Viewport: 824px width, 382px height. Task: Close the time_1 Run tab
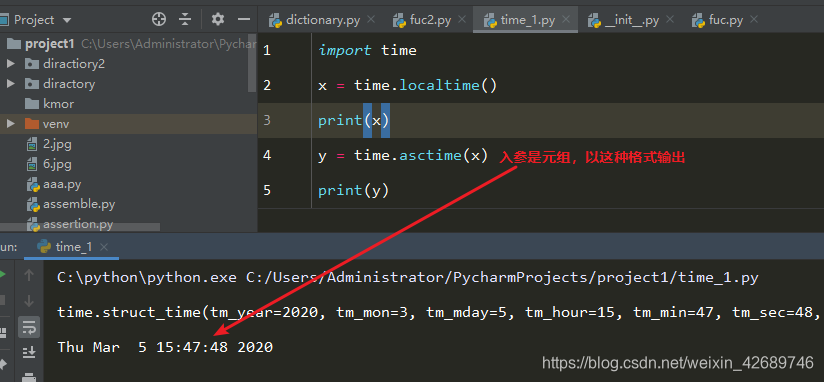tap(104, 246)
